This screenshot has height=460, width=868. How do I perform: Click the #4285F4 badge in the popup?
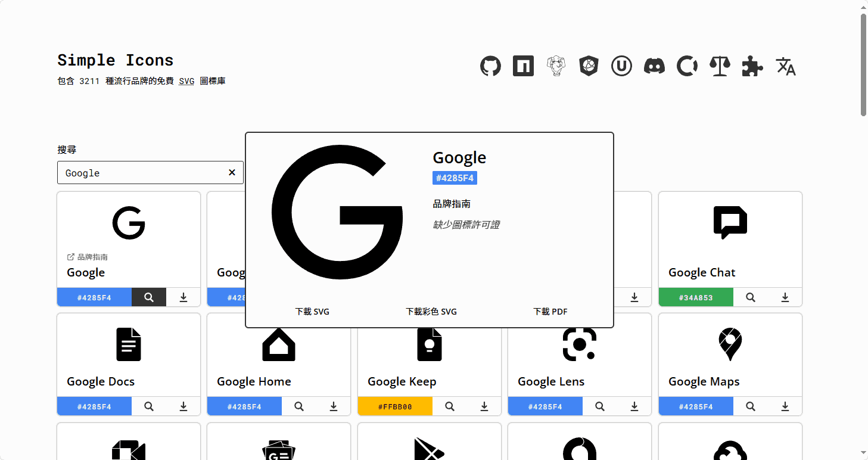coord(455,178)
